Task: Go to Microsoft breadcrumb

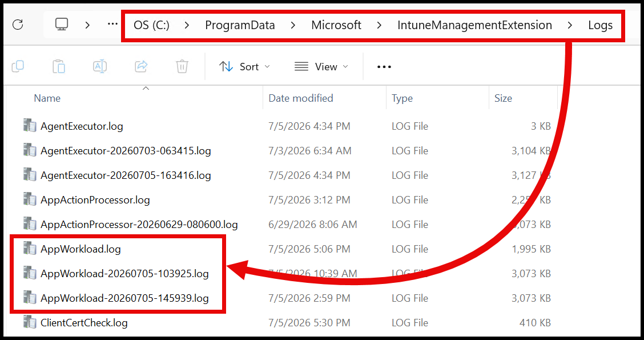Action: [x=336, y=25]
